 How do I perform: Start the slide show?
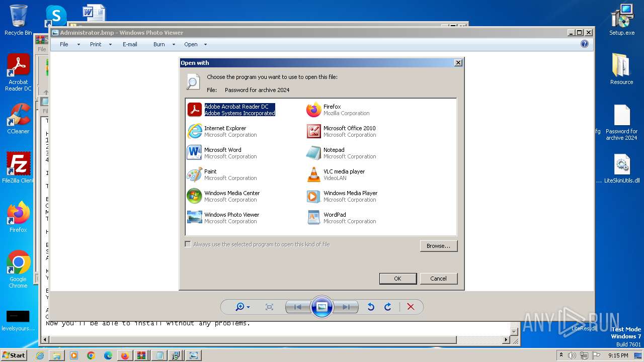(322, 307)
